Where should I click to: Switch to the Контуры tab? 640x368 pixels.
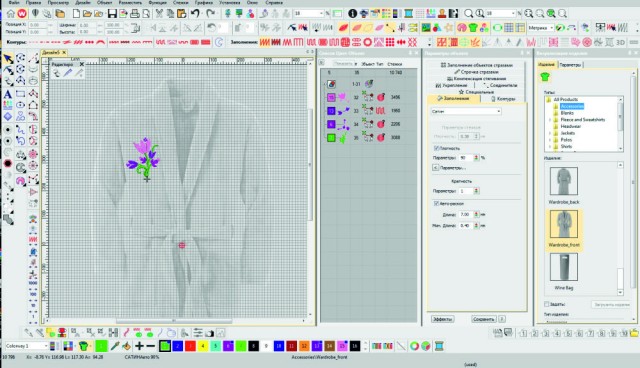coord(504,99)
